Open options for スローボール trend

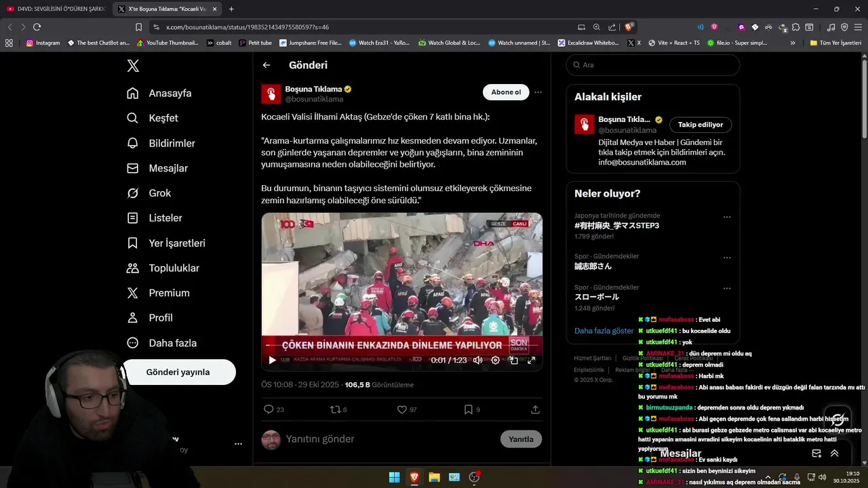tap(727, 288)
